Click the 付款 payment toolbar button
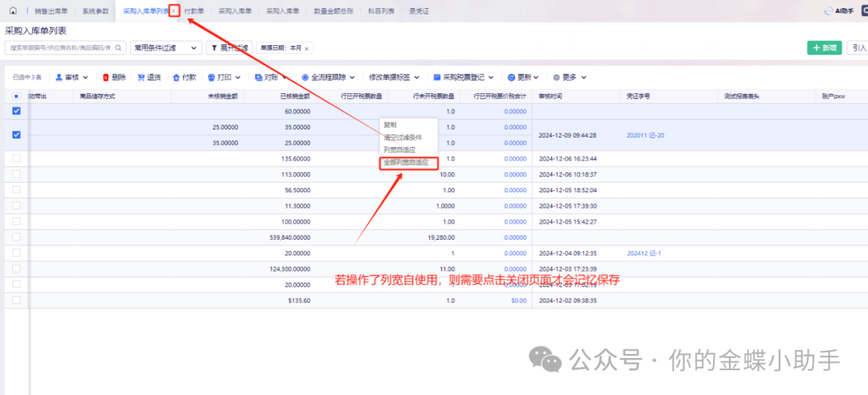Image resolution: width=868 pixels, height=395 pixels. pos(184,77)
